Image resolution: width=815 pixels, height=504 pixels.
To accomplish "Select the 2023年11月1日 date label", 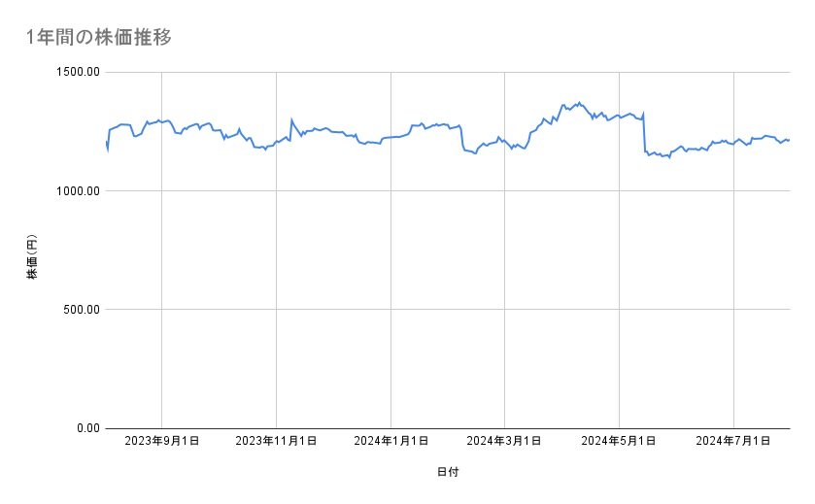I will click(276, 442).
